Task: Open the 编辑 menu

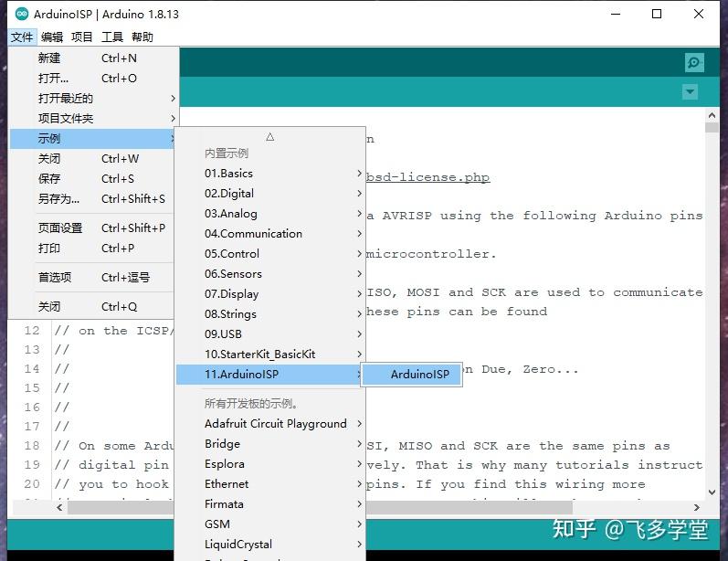Action: pos(51,37)
